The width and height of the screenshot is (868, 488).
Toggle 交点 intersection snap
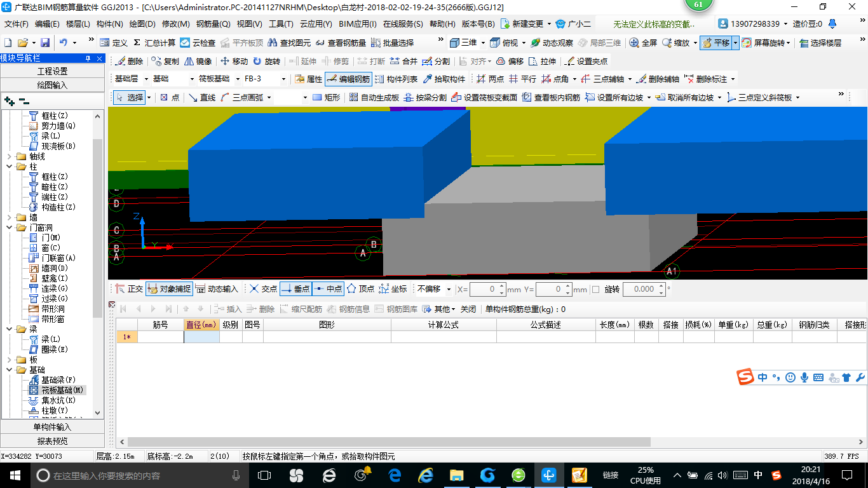[263, 288]
